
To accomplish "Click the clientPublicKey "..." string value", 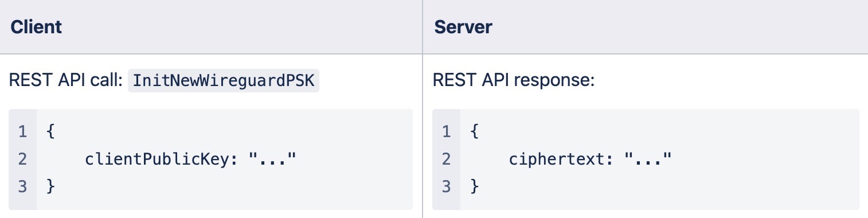I will click(x=272, y=158).
